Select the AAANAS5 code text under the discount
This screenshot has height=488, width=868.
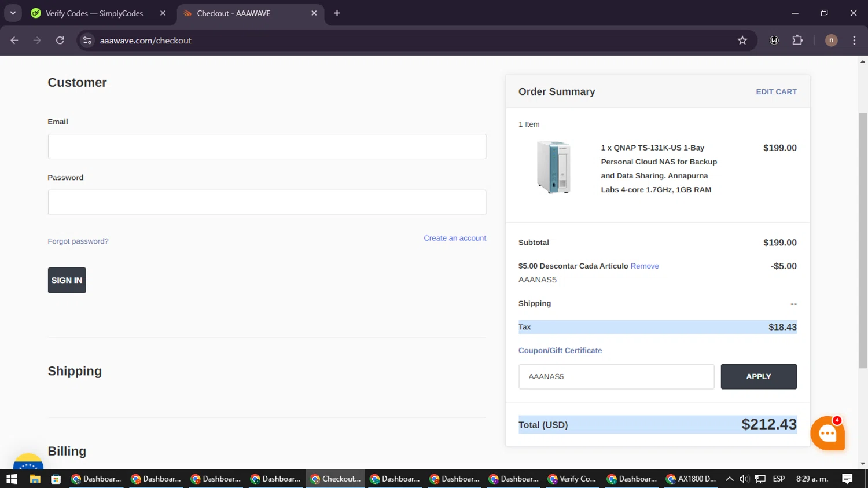538,280
